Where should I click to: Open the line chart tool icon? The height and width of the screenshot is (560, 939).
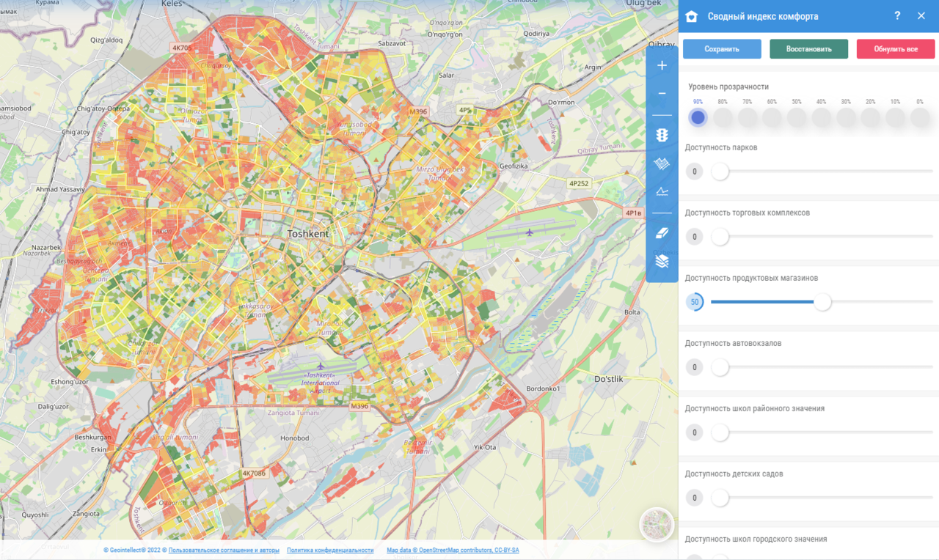coord(662,192)
